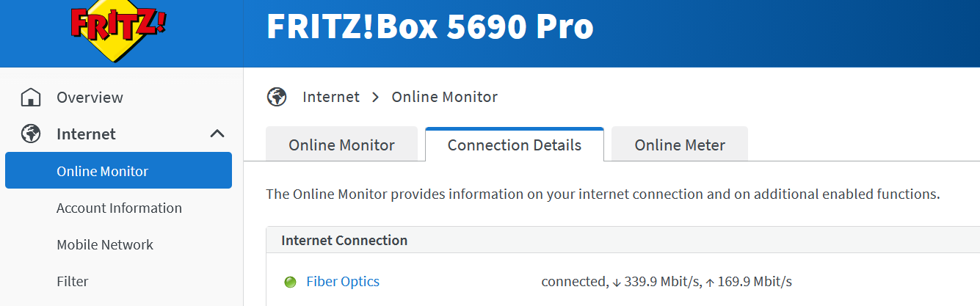Open the Filter page
980x306 pixels.
point(72,281)
